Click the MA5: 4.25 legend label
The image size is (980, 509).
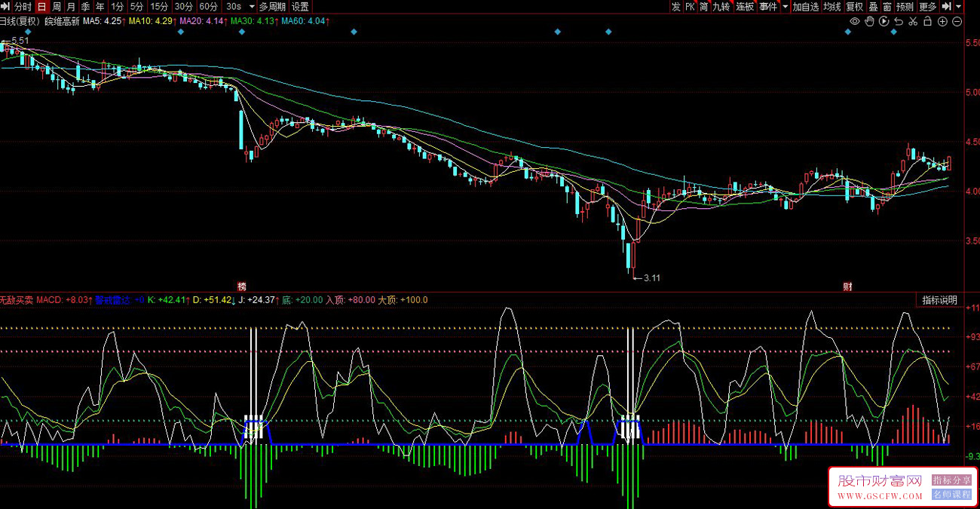103,21
